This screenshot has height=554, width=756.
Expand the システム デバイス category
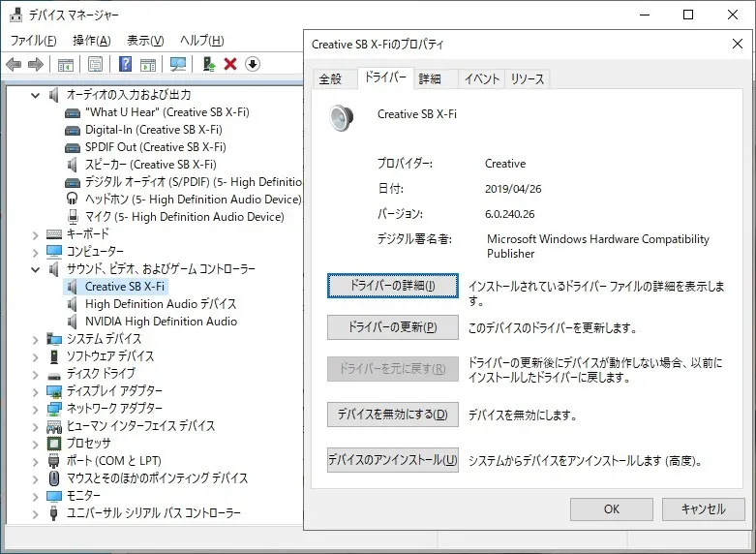(35, 340)
